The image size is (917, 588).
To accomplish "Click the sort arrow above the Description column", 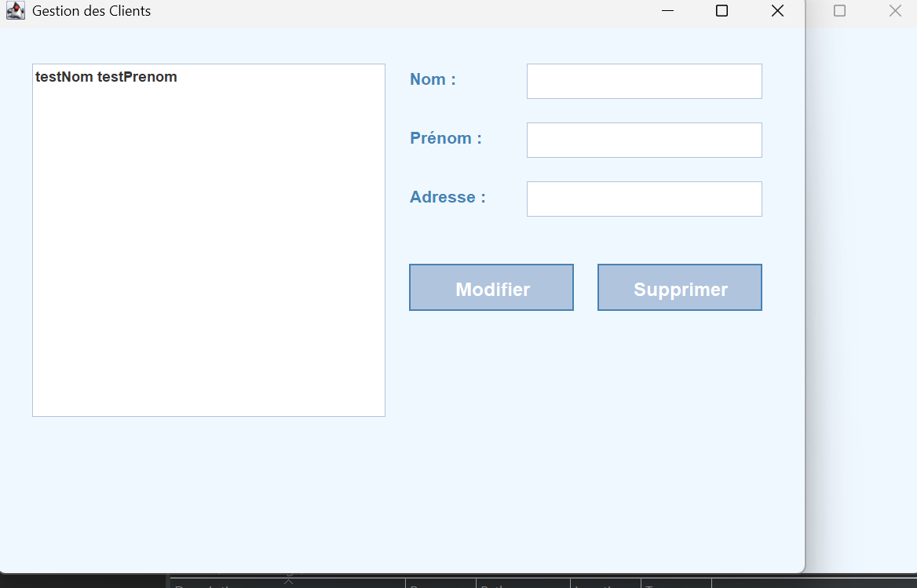I will coord(288,581).
